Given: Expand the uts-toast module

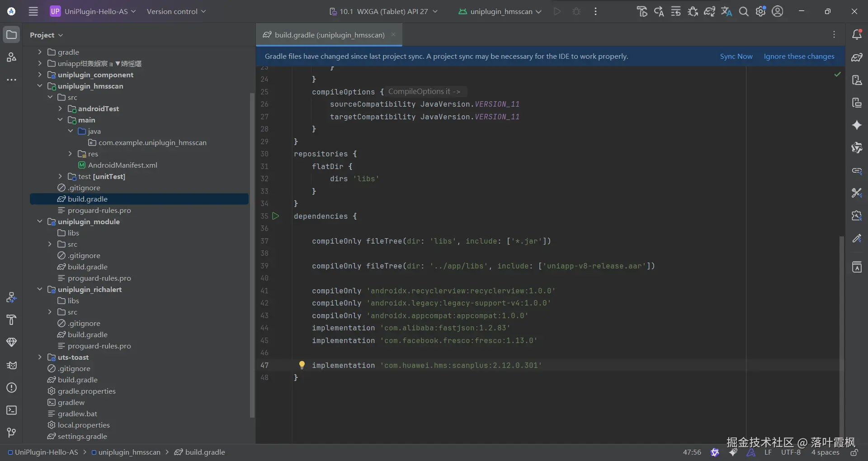Looking at the screenshot, I should coord(40,357).
